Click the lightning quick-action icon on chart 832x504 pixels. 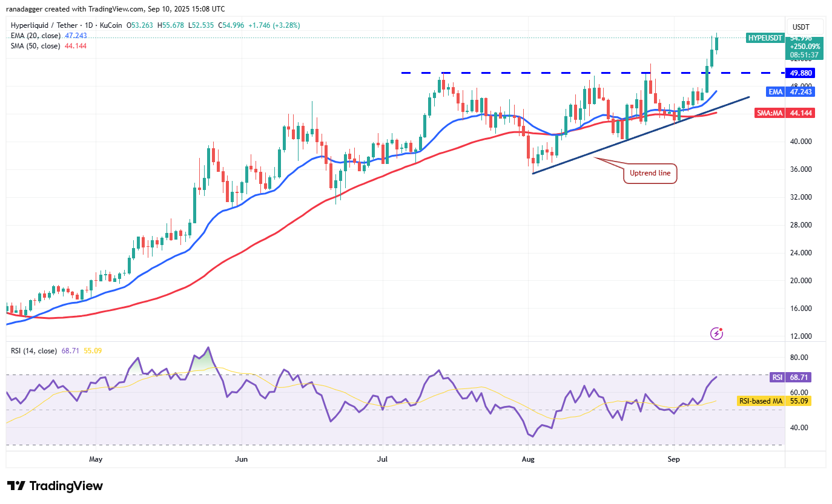click(x=716, y=333)
